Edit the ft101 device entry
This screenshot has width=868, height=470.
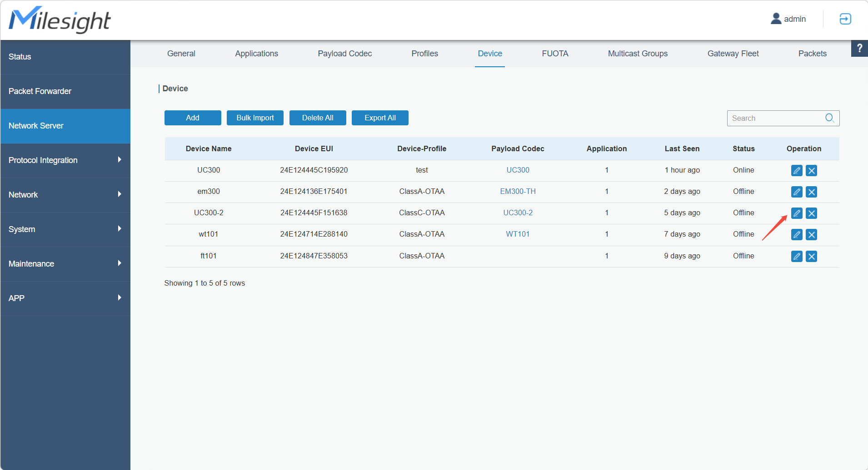[797, 256]
